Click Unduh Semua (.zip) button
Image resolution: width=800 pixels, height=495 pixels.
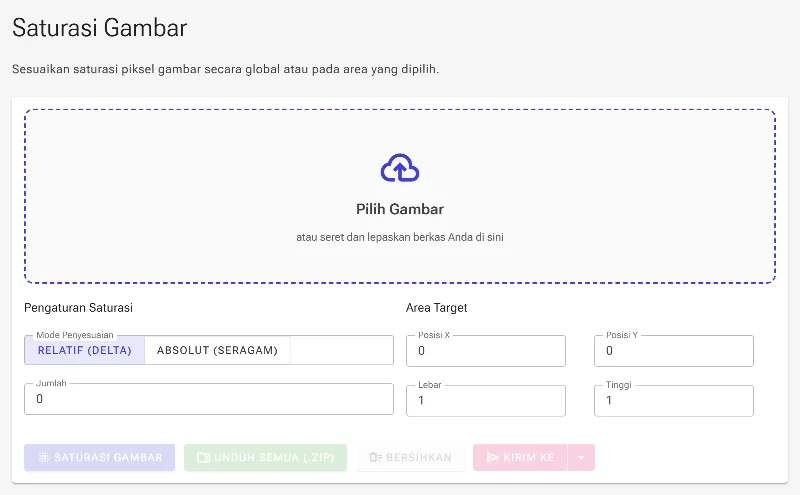(265, 457)
